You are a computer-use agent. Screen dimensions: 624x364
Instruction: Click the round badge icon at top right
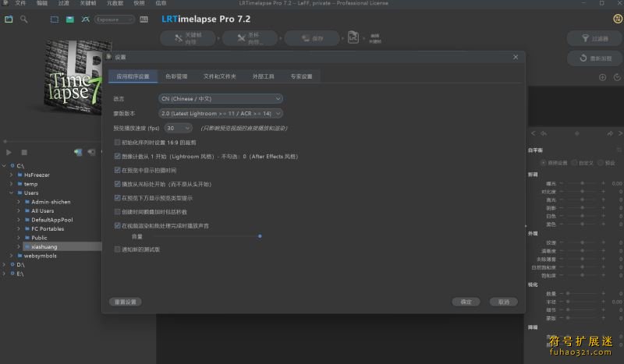pos(618,19)
